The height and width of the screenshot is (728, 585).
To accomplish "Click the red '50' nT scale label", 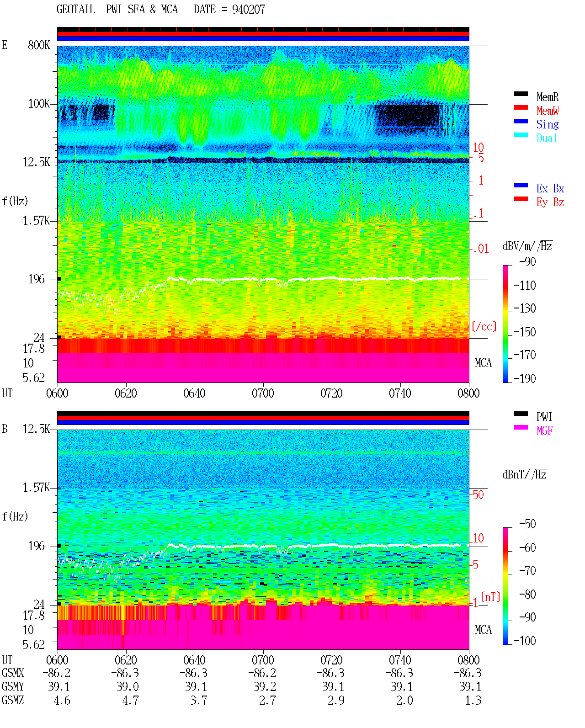I will click(x=478, y=494).
